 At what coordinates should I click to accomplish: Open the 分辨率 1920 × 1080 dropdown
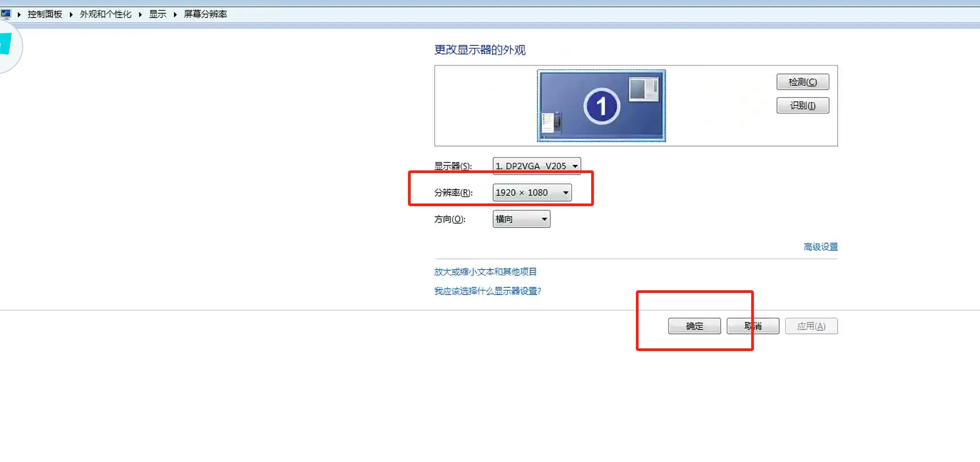point(532,192)
